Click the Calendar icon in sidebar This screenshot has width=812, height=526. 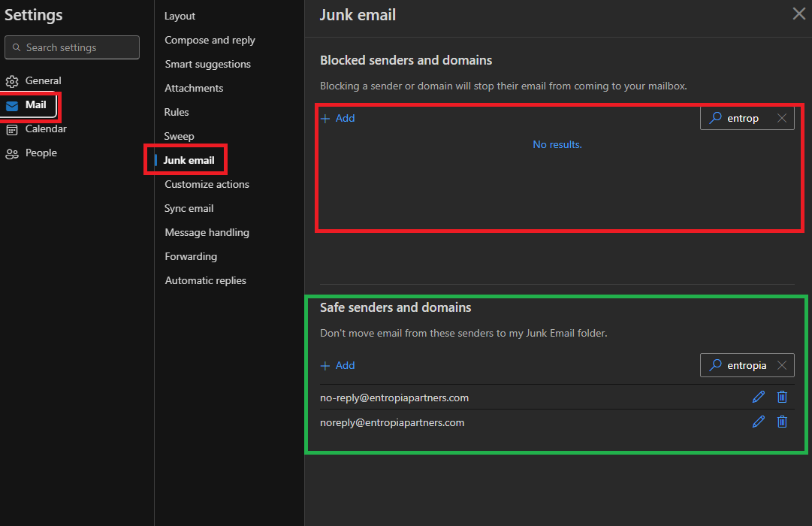click(x=12, y=129)
